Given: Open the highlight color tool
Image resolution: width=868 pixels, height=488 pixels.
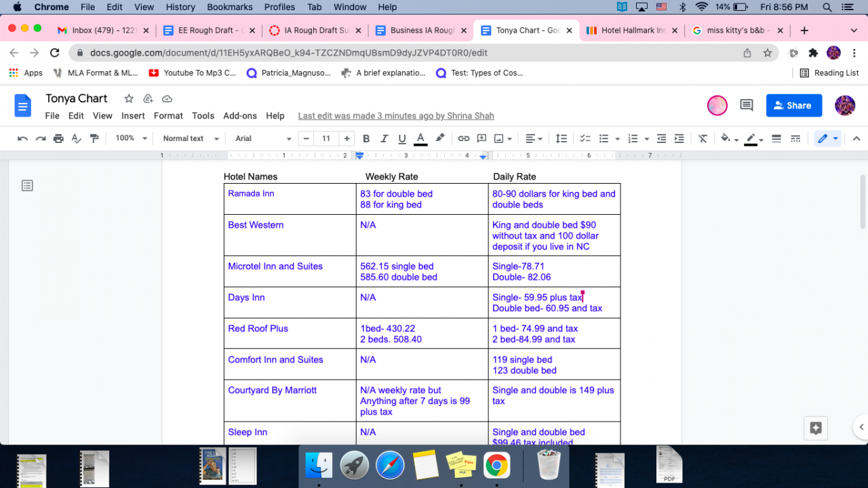Looking at the screenshot, I should 440,138.
